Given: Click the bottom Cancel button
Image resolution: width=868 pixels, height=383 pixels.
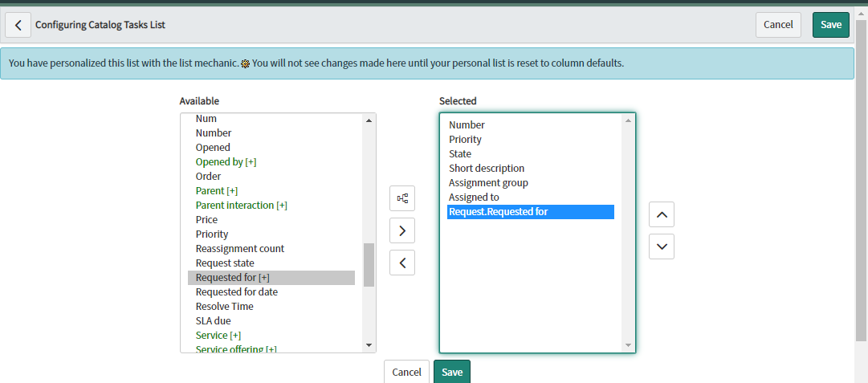Looking at the screenshot, I should pyautogui.click(x=407, y=372).
